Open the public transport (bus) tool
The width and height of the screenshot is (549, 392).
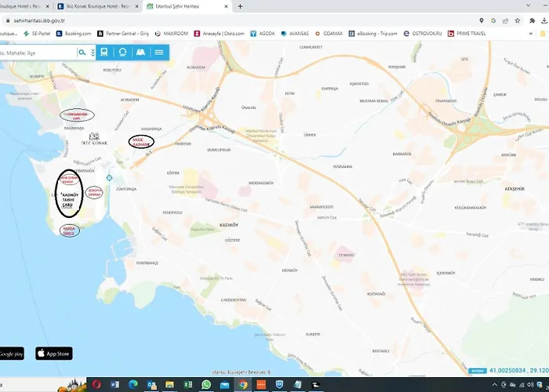[x=104, y=53]
